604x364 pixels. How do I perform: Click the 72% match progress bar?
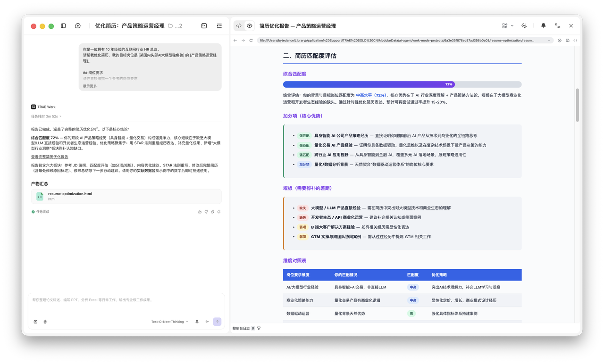(402, 84)
